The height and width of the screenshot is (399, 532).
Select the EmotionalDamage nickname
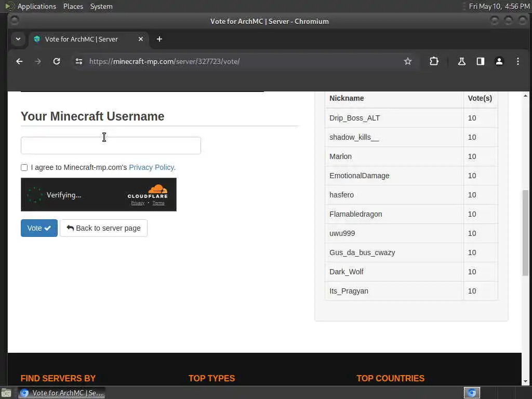point(360,176)
